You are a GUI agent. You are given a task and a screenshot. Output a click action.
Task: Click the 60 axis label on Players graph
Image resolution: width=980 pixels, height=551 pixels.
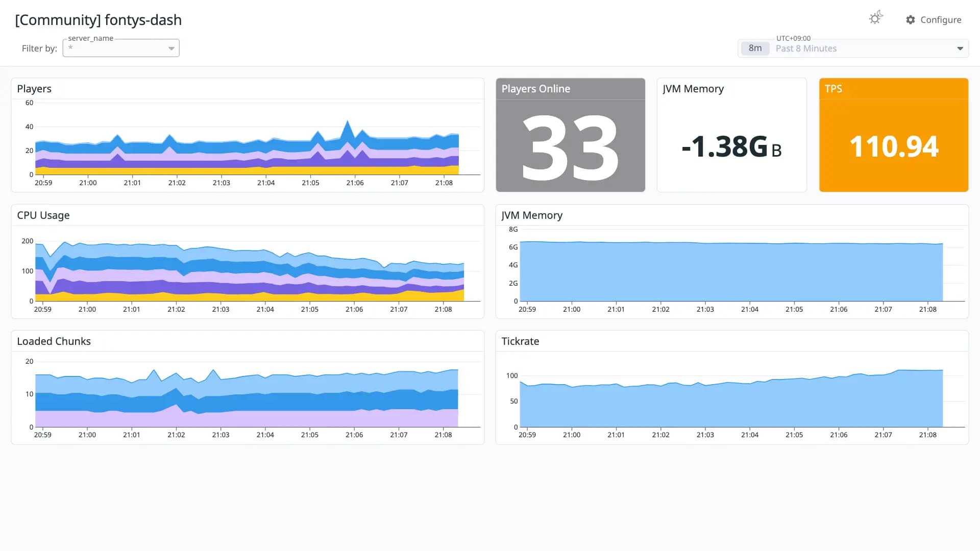pyautogui.click(x=29, y=103)
